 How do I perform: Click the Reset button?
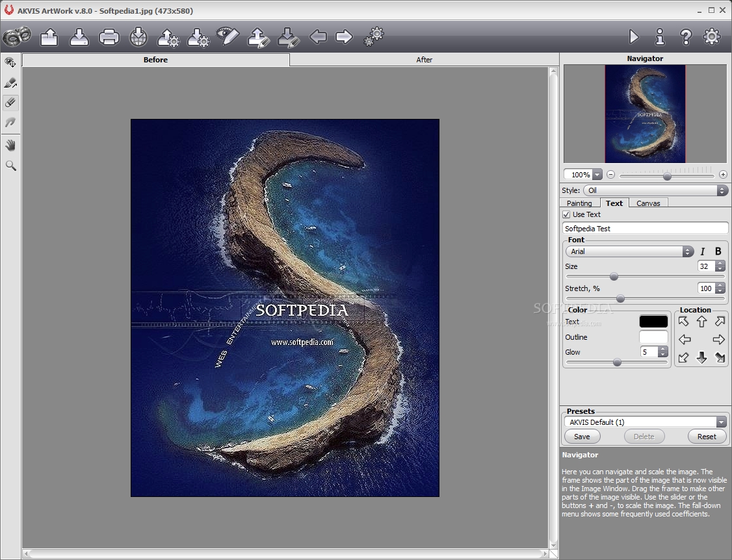coord(707,437)
